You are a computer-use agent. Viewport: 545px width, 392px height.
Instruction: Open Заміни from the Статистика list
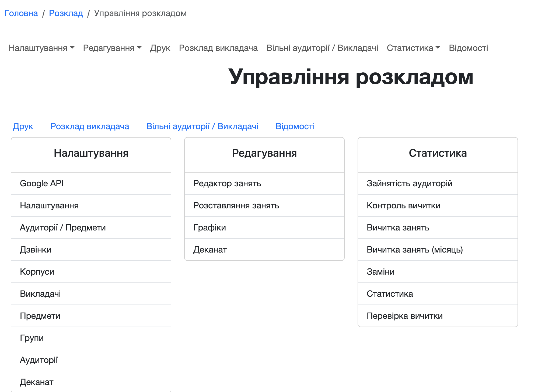click(x=380, y=272)
